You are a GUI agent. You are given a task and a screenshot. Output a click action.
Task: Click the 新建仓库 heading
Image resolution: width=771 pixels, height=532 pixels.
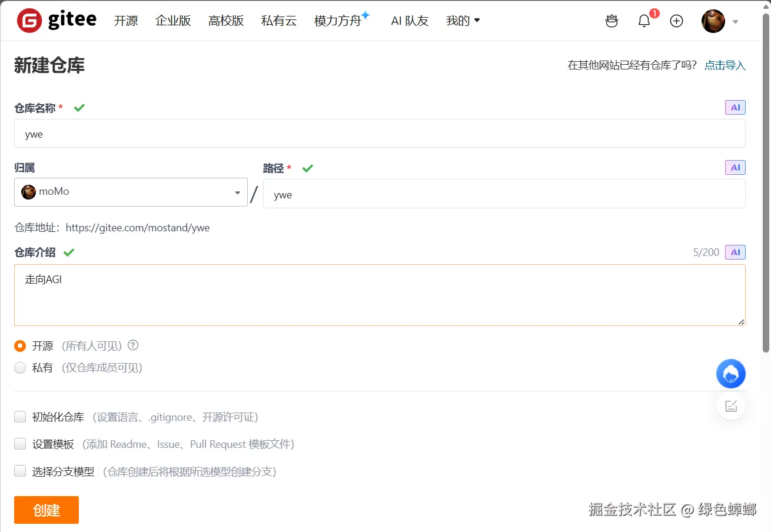click(49, 65)
